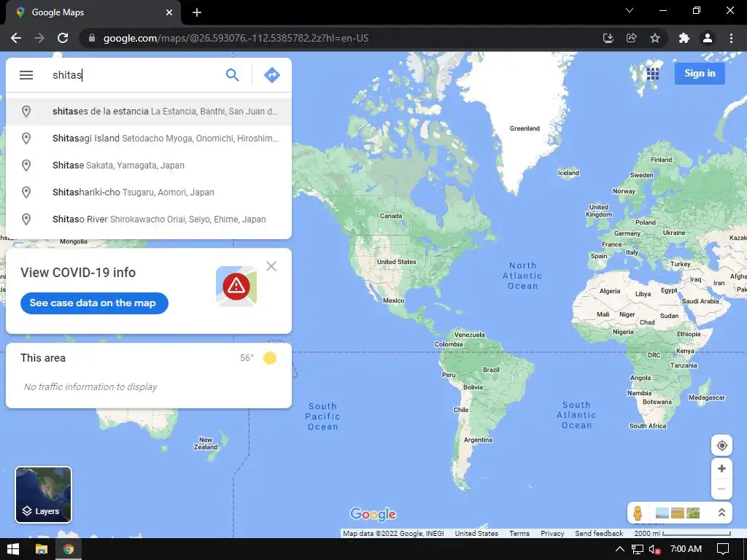Click in the search box with shitas

click(x=133, y=75)
